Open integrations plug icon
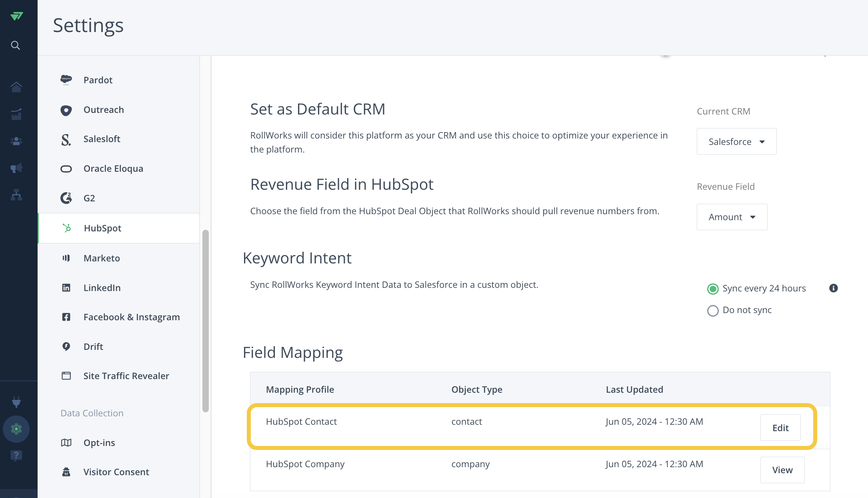868x498 pixels. [x=16, y=402]
